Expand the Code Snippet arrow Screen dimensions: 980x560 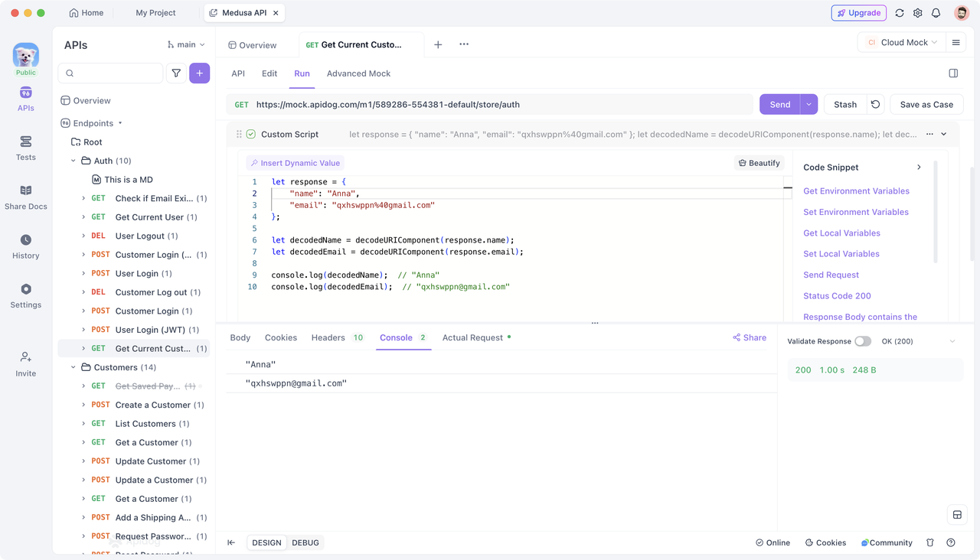click(919, 167)
